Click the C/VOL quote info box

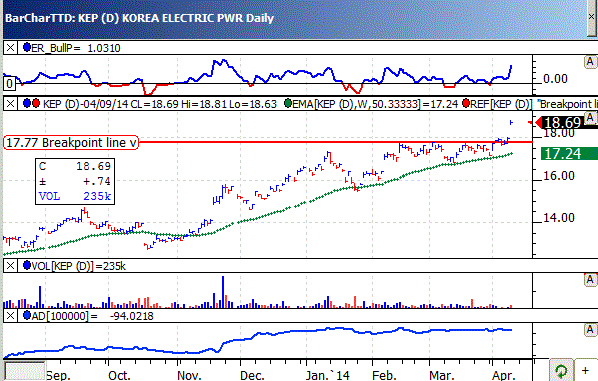point(75,182)
